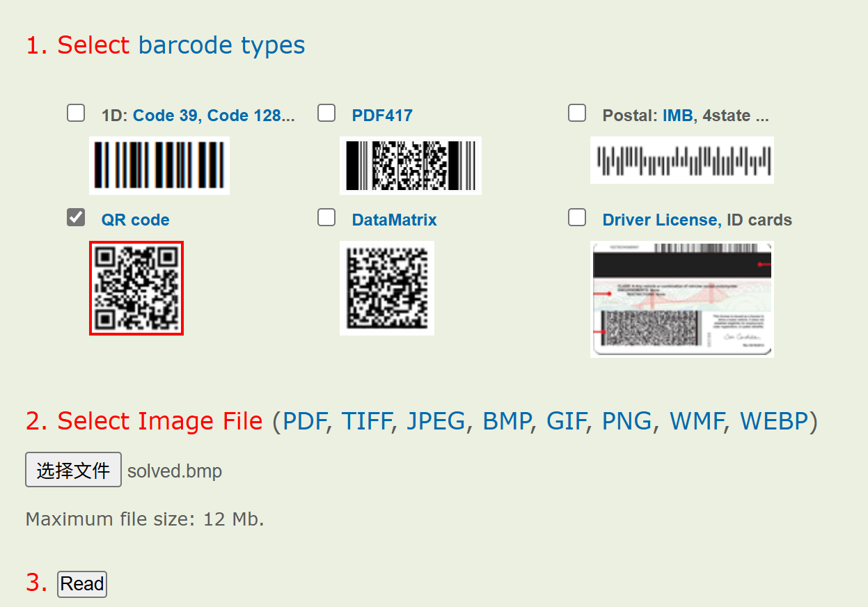This screenshot has width=868, height=607.
Task: Follow the PDF417 label link
Action: [x=382, y=116]
